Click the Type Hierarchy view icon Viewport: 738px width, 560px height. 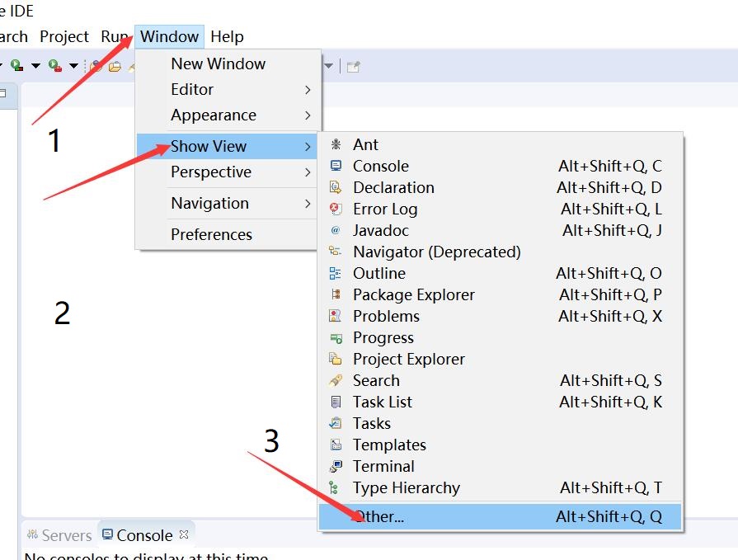pyautogui.click(x=336, y=487)
